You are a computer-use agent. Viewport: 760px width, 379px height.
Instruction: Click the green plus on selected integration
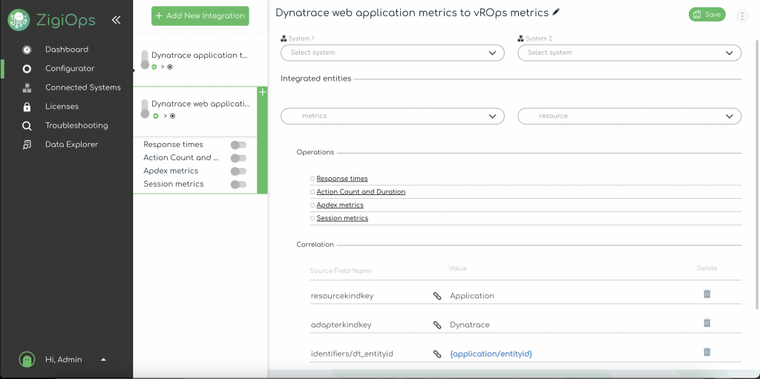click(262, 93)
